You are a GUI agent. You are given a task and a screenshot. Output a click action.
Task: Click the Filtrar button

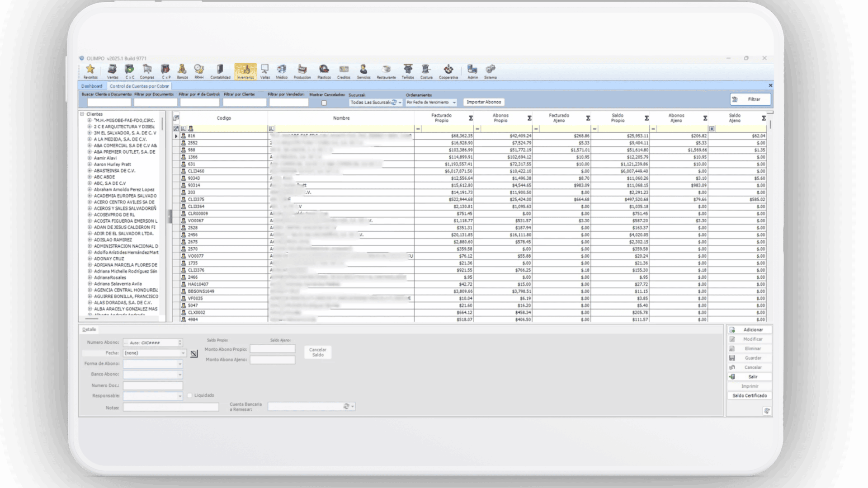(x=750, y=99)
